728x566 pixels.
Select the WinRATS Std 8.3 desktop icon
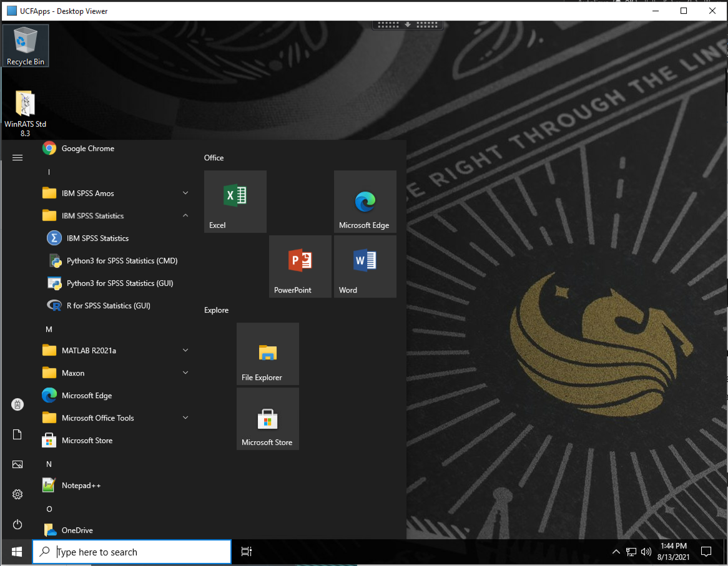pos(25,114)
